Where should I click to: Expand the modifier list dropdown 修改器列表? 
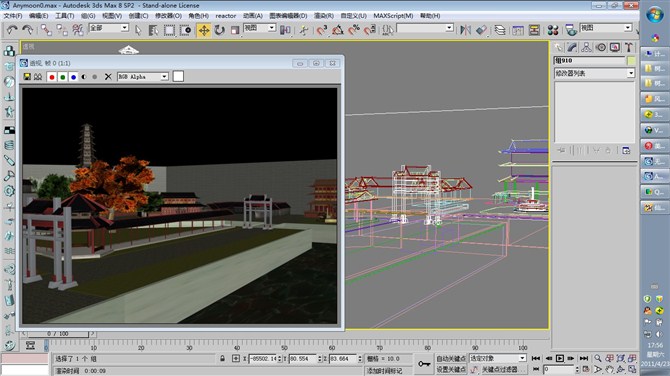(x=594, y=73)
